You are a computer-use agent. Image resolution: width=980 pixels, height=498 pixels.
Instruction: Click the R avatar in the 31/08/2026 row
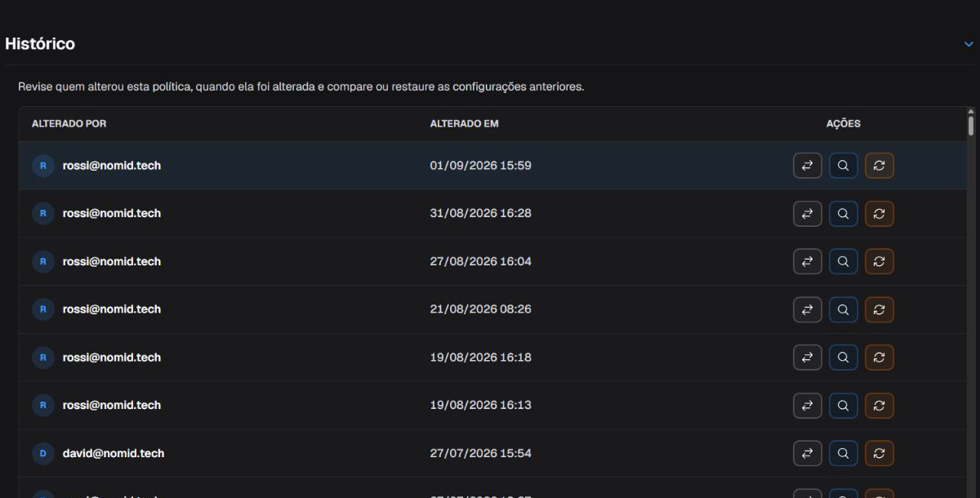pyautogui.click(x=42, y=214)
